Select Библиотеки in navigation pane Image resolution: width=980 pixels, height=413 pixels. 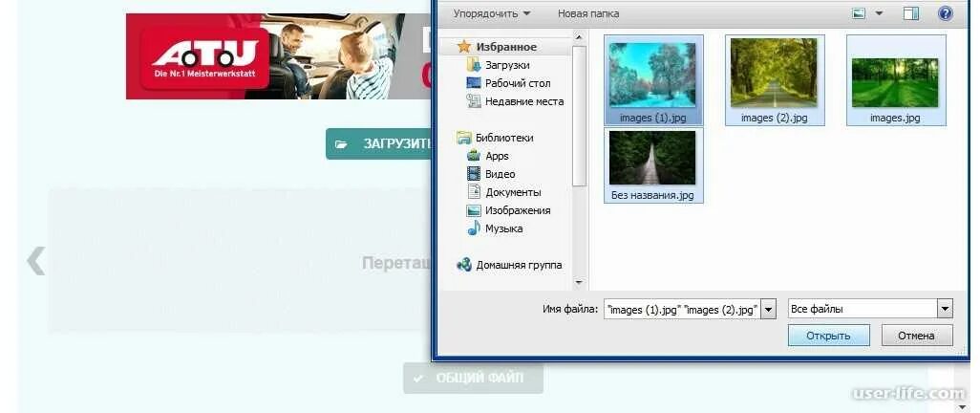pos(503,138)
